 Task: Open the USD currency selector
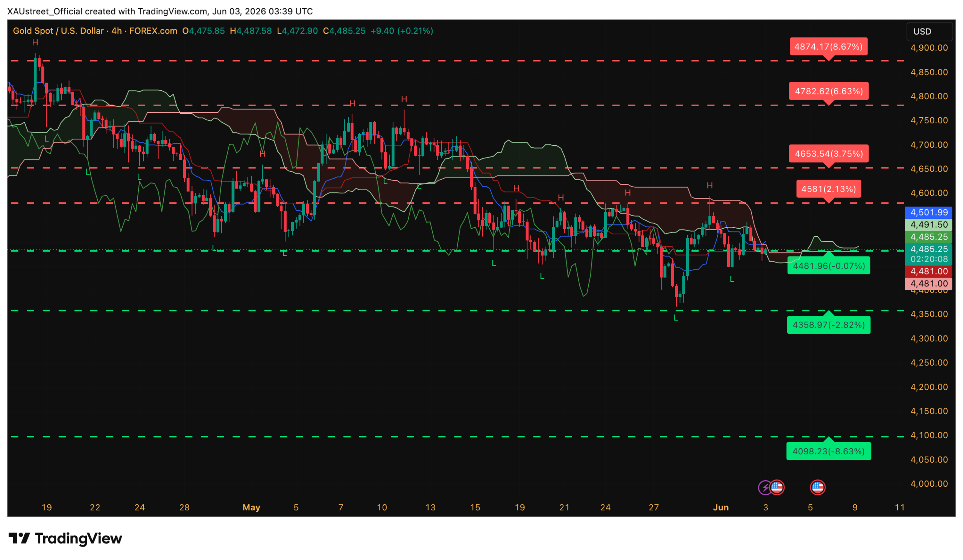[x=930, y=31]
